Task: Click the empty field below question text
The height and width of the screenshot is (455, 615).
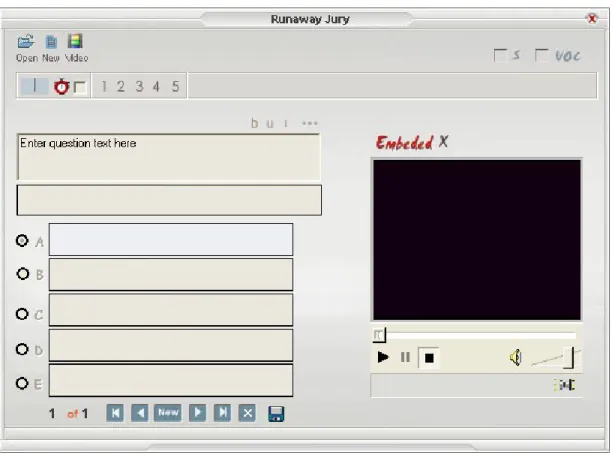Action: (x=169, y=200)
